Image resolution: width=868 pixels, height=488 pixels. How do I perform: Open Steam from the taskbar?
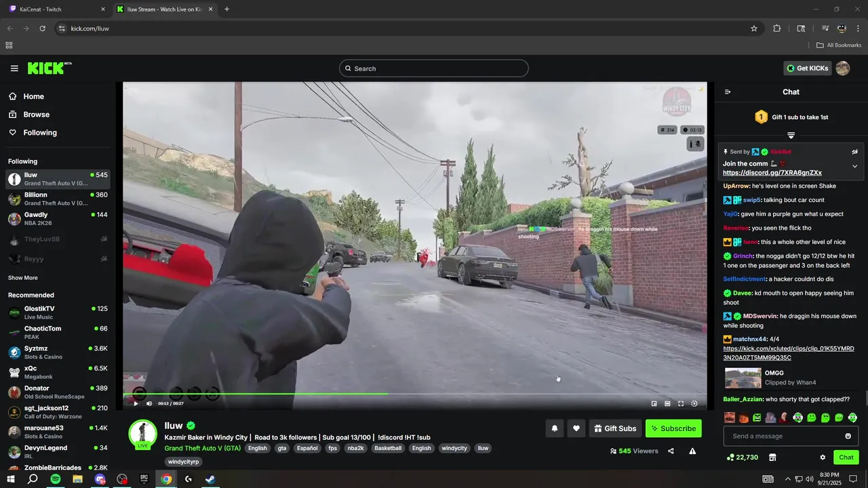coord(210,479)
